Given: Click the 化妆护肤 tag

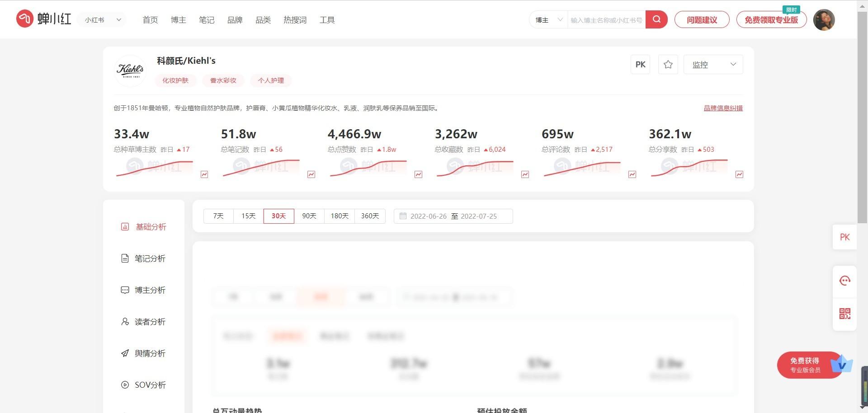Looking at the screenshot, I should (x=175, y=80).
